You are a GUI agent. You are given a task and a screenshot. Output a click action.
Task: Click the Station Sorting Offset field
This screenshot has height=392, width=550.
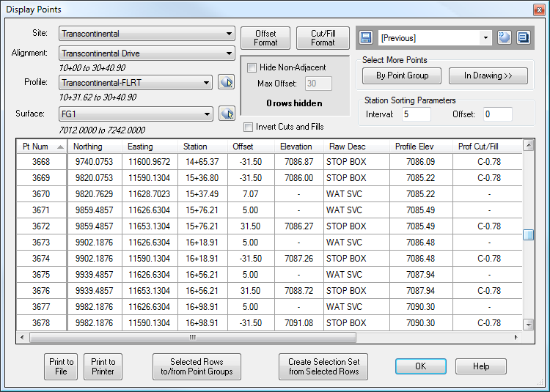tap(498, 114)
